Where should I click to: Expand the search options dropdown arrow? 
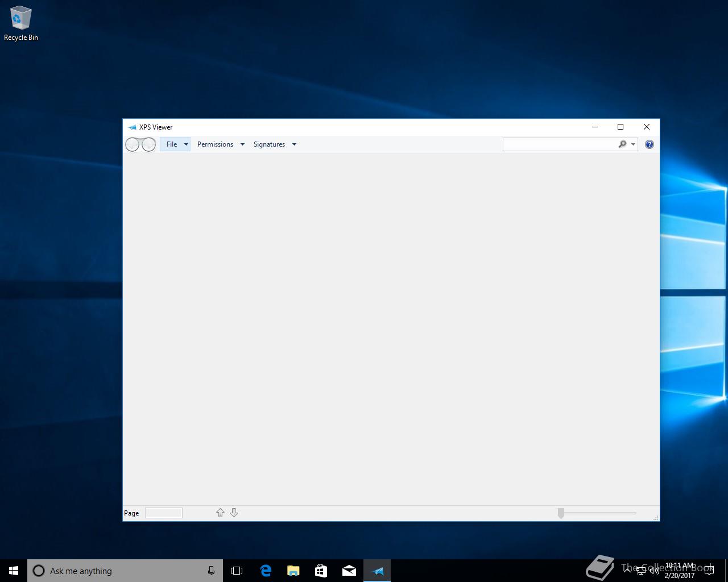[633, 144]
